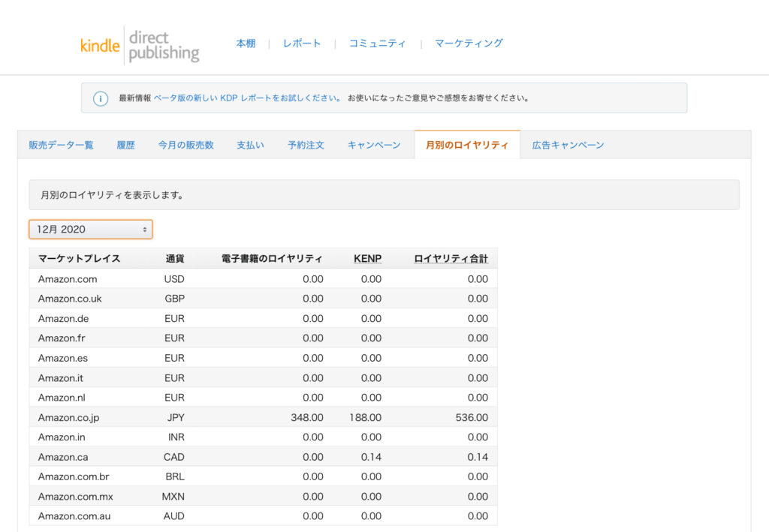This screenshot has height=532, width=769.
Task: Click the CAD currency cell
Action: (x=174, y=457)
